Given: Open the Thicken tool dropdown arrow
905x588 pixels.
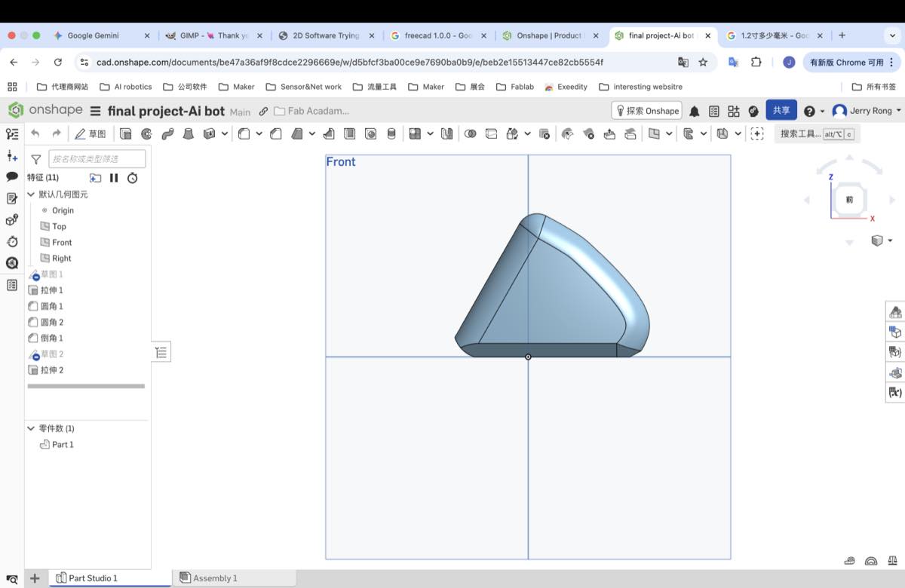Looking at the screenshot, I should coord(225,133).
